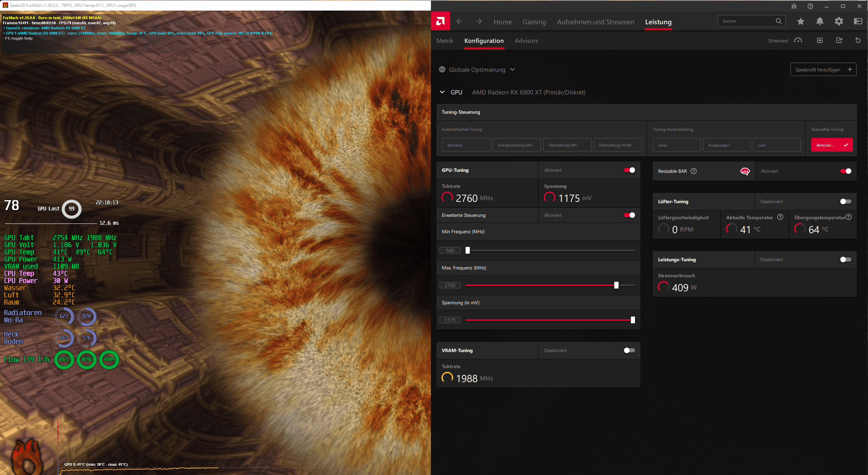Open the help question mark icon

click(x=810, y=6)
